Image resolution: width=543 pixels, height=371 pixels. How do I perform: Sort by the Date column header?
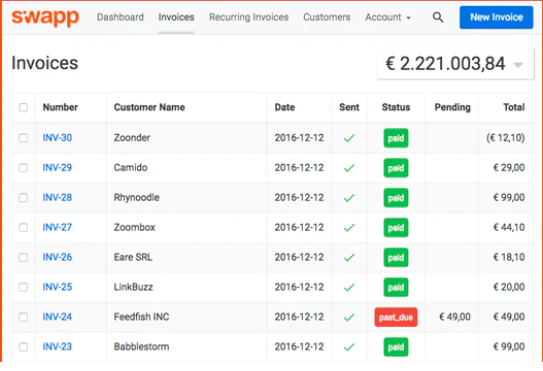click(285, 107)
